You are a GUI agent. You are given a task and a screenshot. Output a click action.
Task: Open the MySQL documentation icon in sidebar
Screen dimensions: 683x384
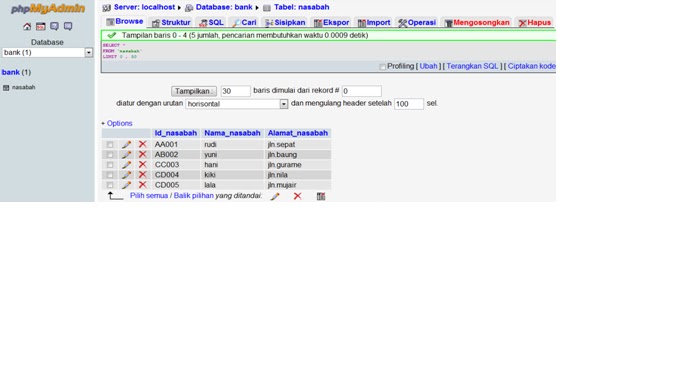tap(68, 27)
